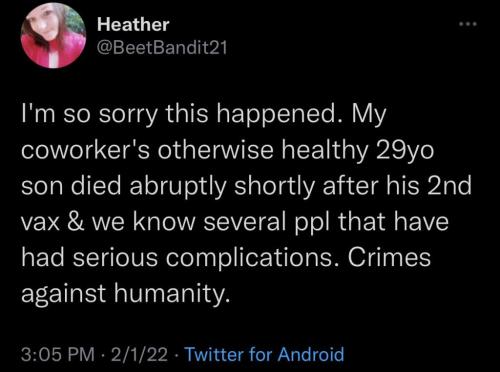Open the three-dot more options menu
500x372 pixels.
(x=468, y=24)
